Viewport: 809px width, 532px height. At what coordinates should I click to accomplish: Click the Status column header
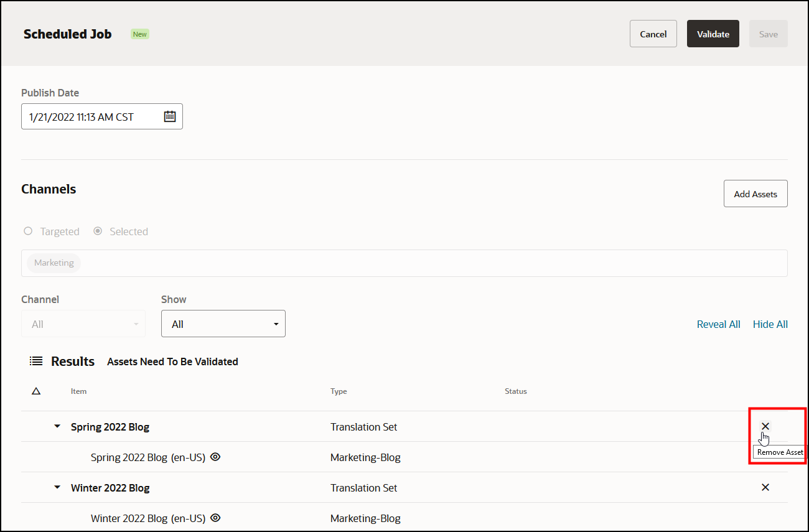(x=516, y=391)
